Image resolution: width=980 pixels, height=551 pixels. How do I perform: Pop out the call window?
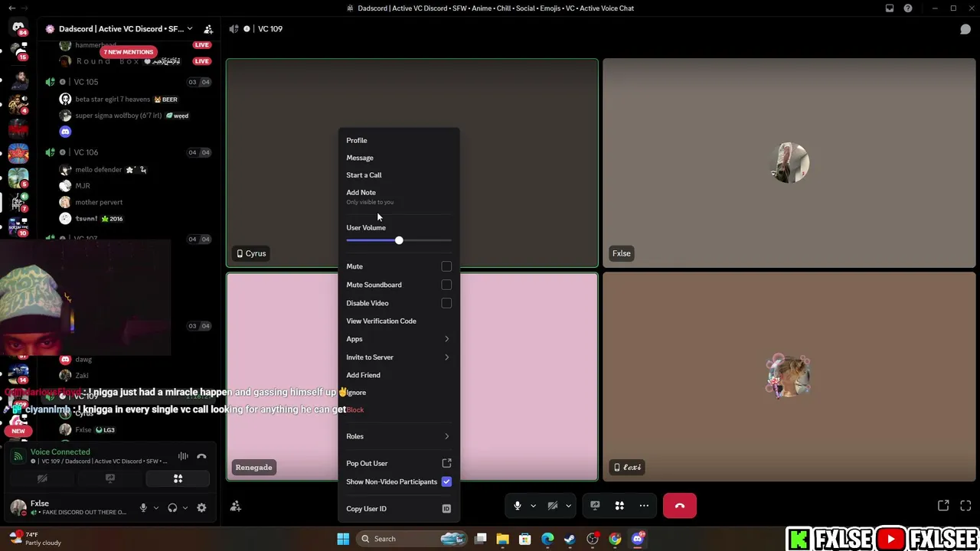(x=943, y=506)
